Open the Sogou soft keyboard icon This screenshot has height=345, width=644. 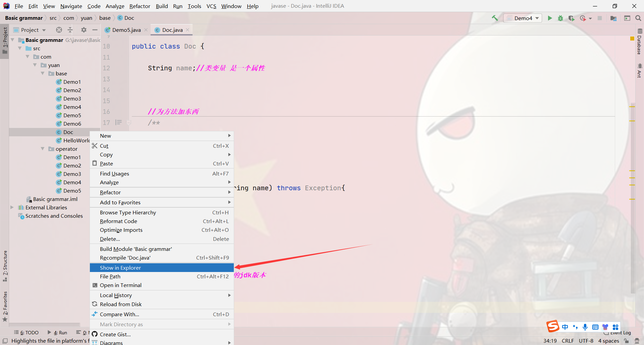[x=595, y=327]
